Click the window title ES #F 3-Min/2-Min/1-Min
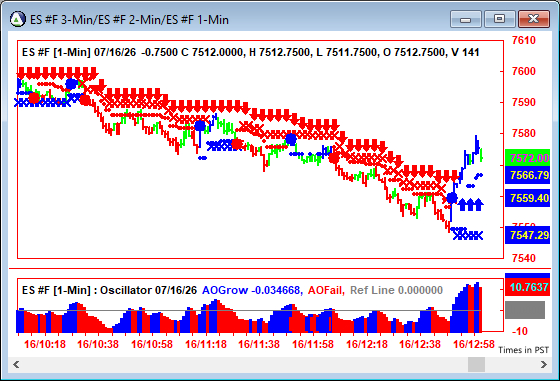560x381 pixels. click(129, 20)
